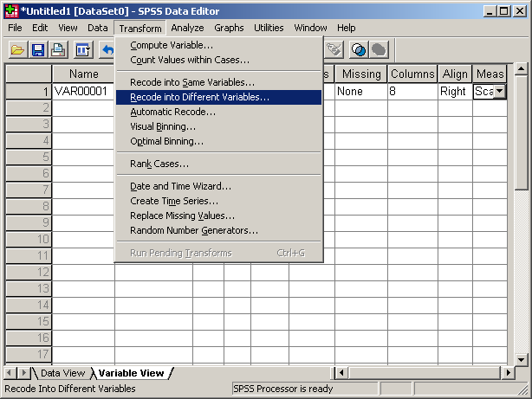Click the Missing column header
Viewport: 532px width, 399px height.
click(361, 74)
